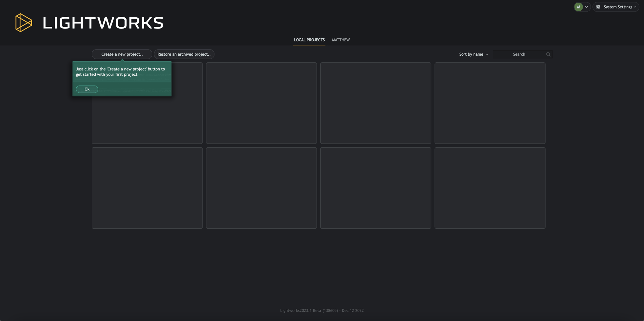The width and height of the screenshot is (644, 321).
Task: Click the Lightworks2023.1 Beta version text
Action: click(x=322, y=310)
